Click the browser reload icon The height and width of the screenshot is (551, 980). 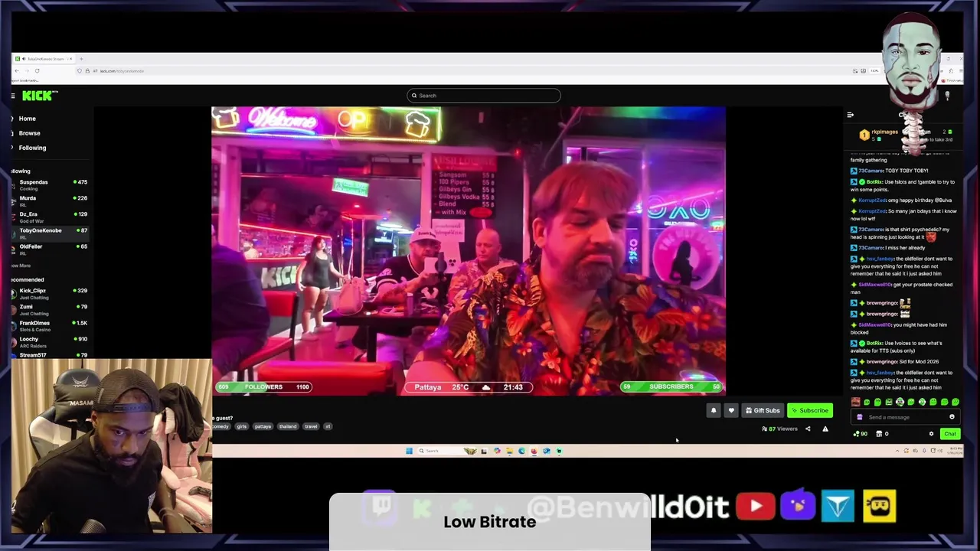point(37,71)
